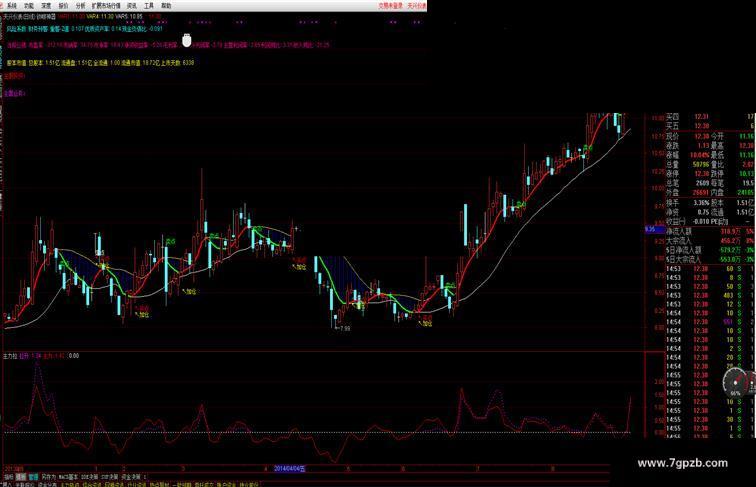
Task: Click the 现价 12.30 value in the quote panel
Action: click(x=702, y=137)
